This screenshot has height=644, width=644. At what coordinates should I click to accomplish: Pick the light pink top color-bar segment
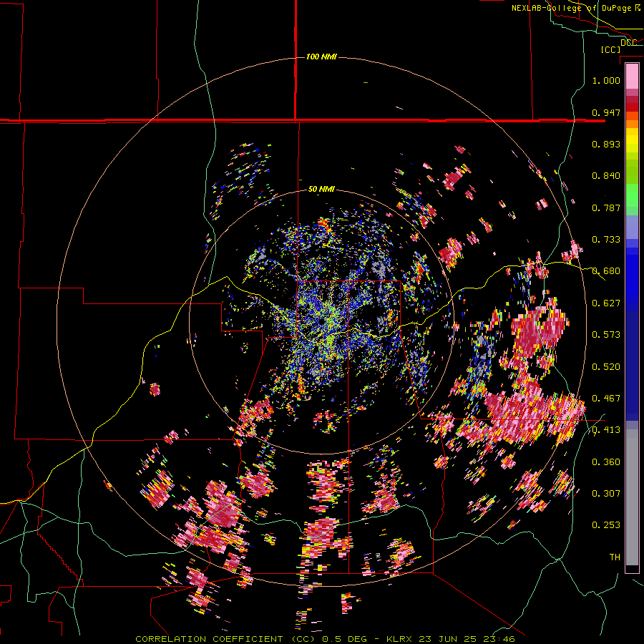tap(632, 76)
